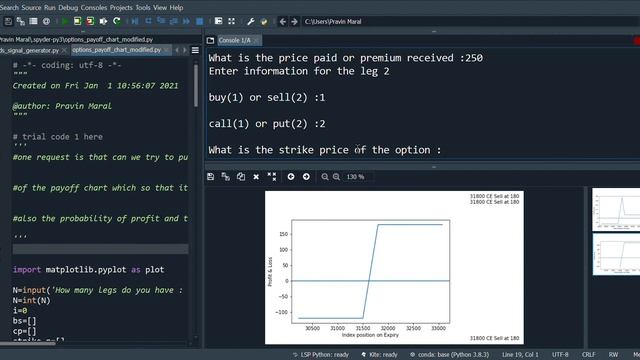This screenshot has width=640, height=360.
Task: Save the plot using the Plots pane save icon
Action: coord(211,177)
